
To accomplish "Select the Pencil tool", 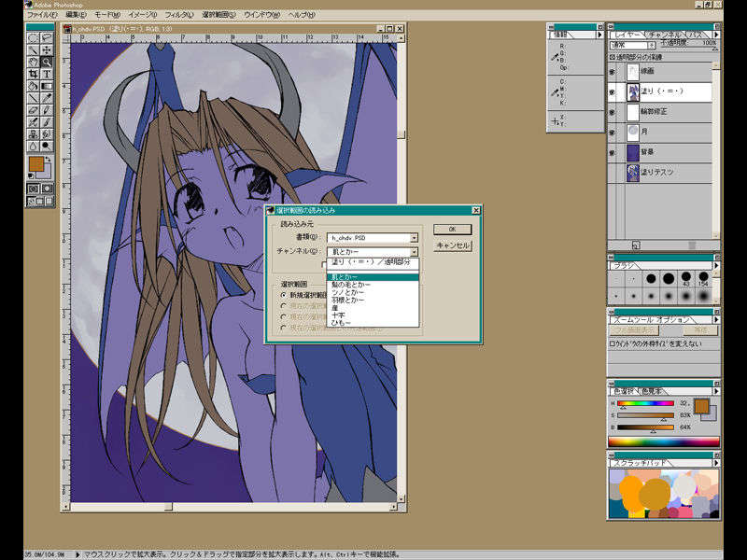I will [47, 110].
